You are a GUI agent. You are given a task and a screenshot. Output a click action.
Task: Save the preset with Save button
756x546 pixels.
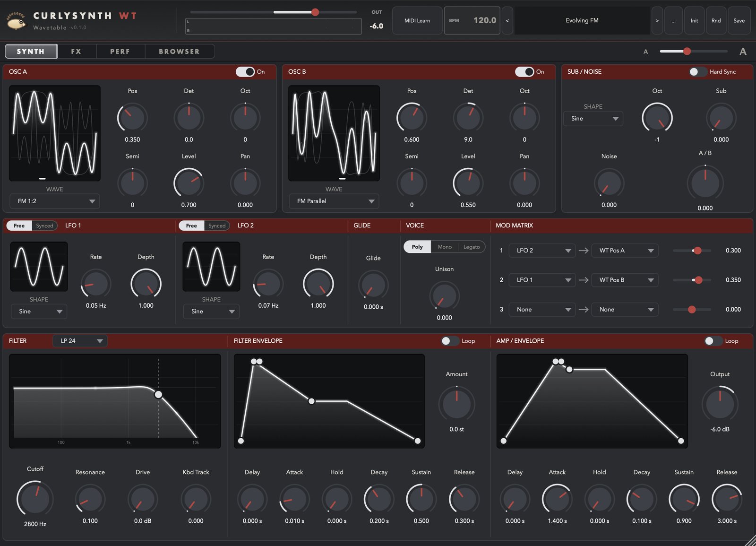click(x=739, y=20)
